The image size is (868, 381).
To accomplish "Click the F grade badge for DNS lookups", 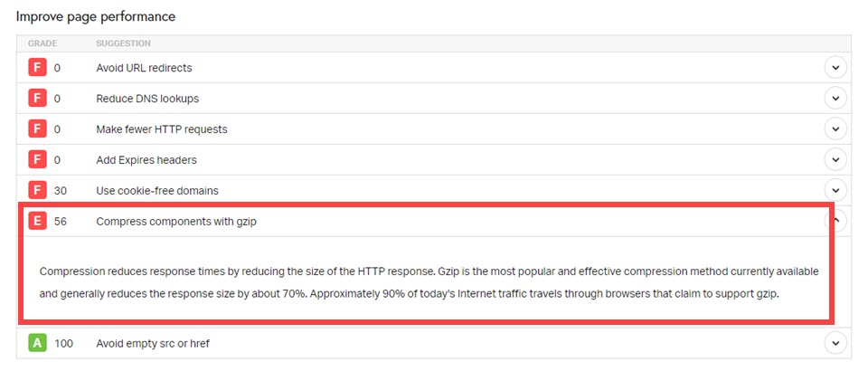I will 37,99.
